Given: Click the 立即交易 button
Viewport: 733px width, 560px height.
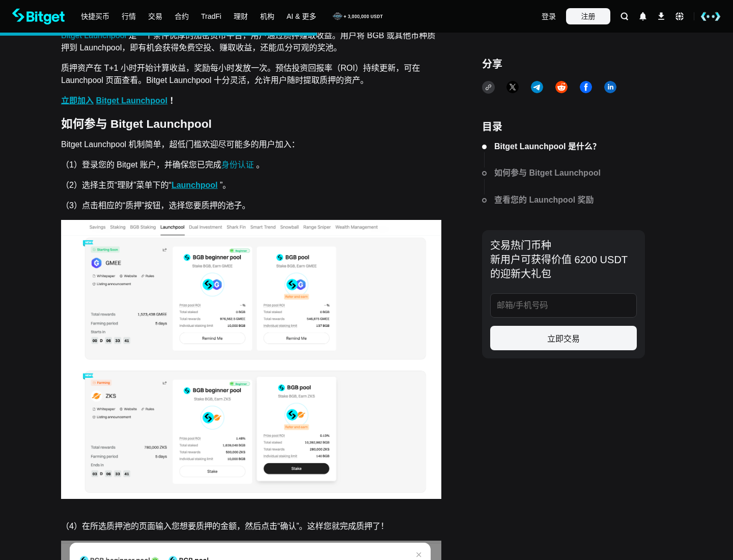Looking at the screenshot, I should click(x=563, y=338).
